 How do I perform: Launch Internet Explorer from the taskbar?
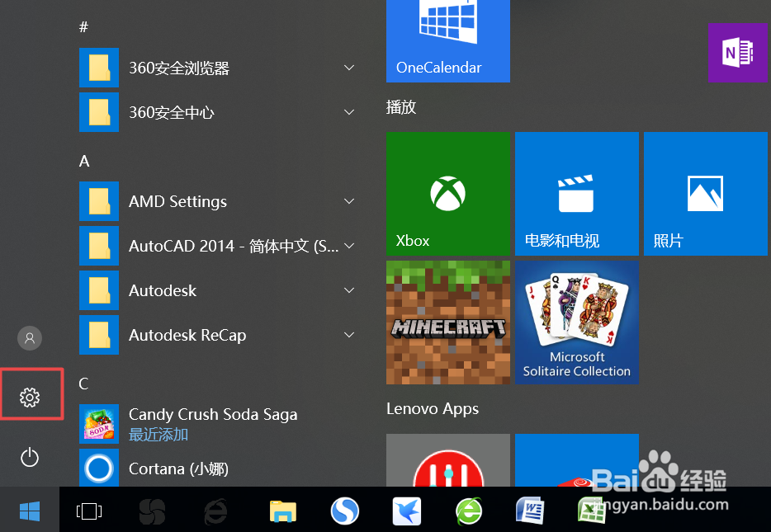[215, 511]
